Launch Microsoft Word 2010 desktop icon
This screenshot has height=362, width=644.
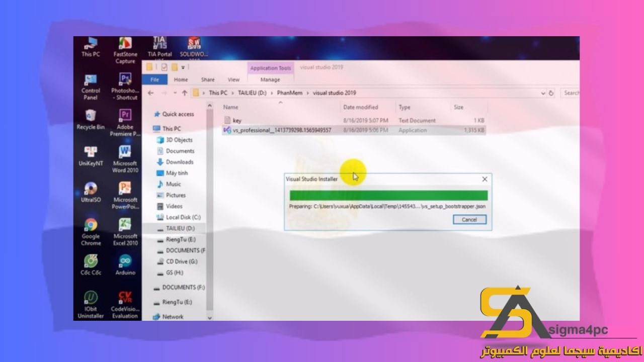(x=125, y=159)
